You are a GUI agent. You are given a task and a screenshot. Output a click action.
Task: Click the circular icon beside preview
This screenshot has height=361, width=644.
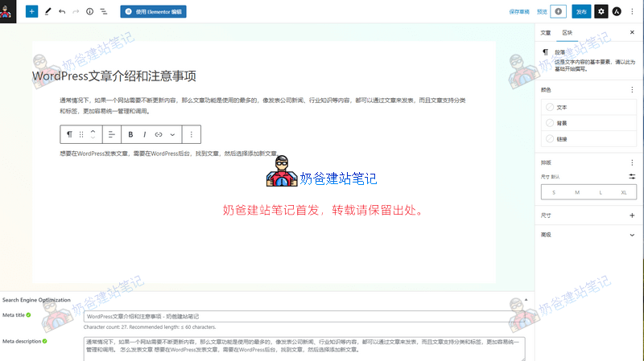pos(558,11)
